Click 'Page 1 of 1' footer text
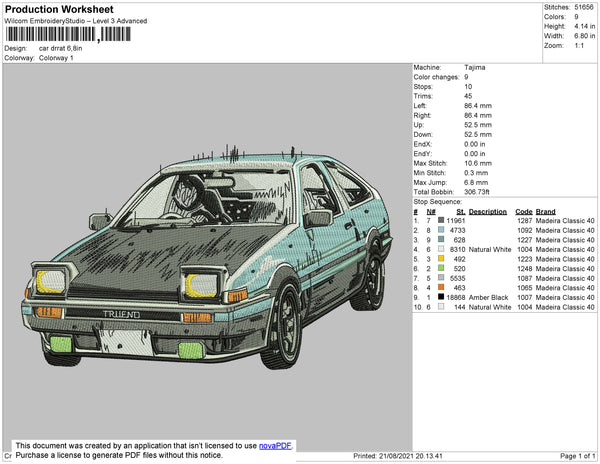The image size is (600, 464). (577, 456)
